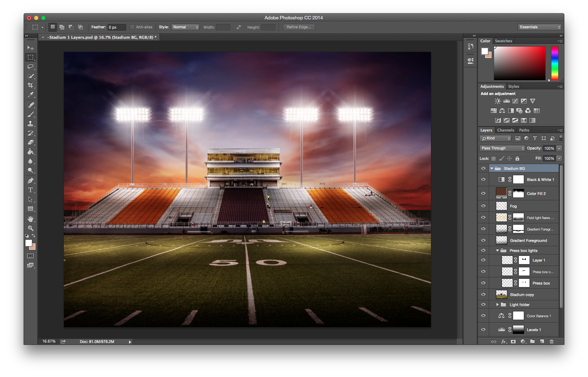Screen dimensions: 588x377
Task: Select the Dodge tool
Action: coord(30,170)
